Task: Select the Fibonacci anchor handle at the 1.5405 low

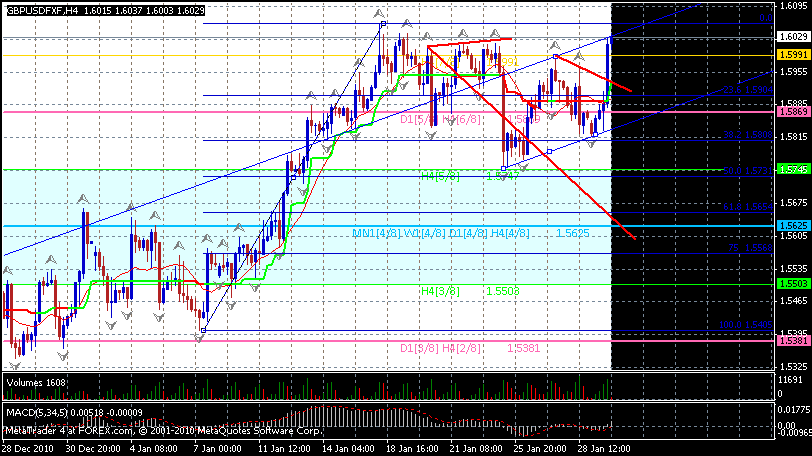Action: click(x=204, y=330)
